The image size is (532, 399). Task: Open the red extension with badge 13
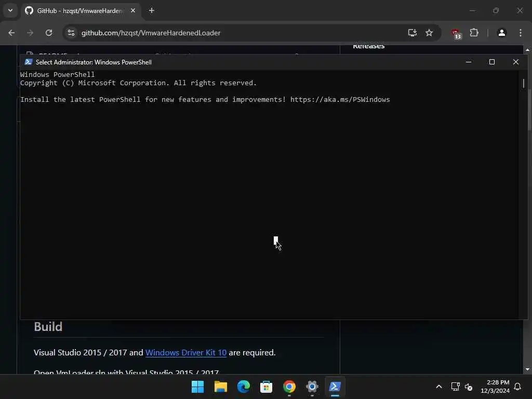456,34
